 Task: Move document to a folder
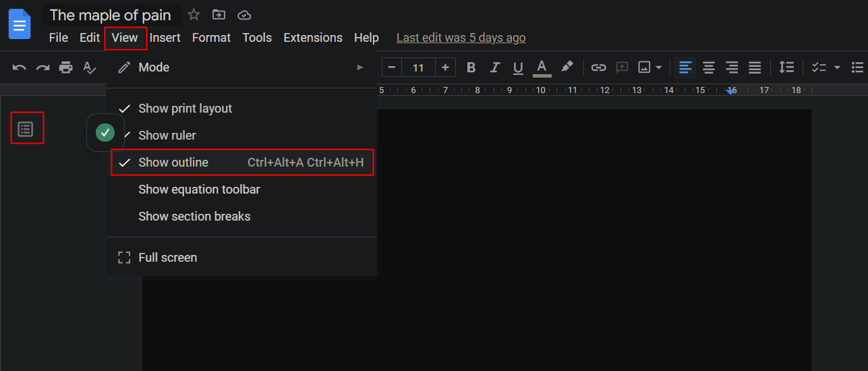219,14
